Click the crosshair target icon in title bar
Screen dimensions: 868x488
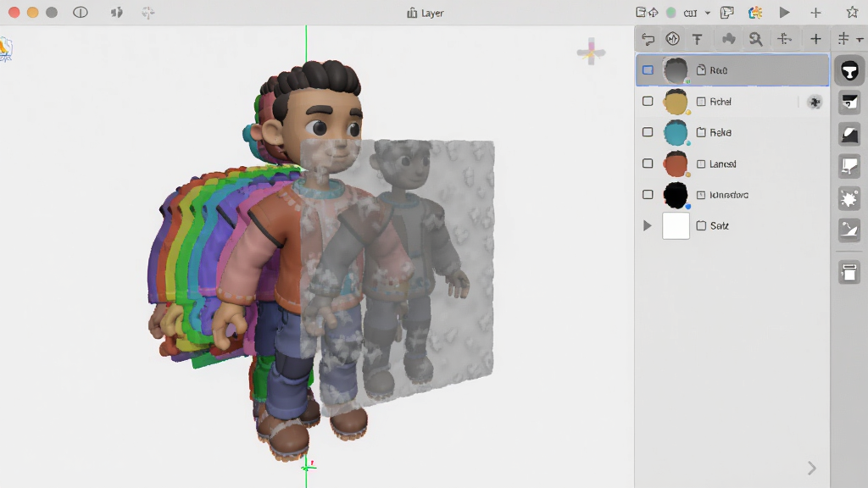147,12
